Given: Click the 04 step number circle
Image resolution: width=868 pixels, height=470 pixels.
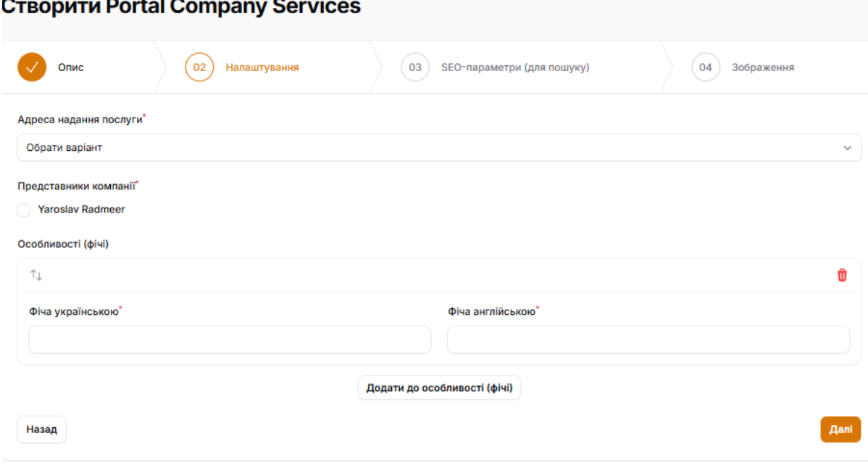Looking at the screenshot, I should [706, 67].
